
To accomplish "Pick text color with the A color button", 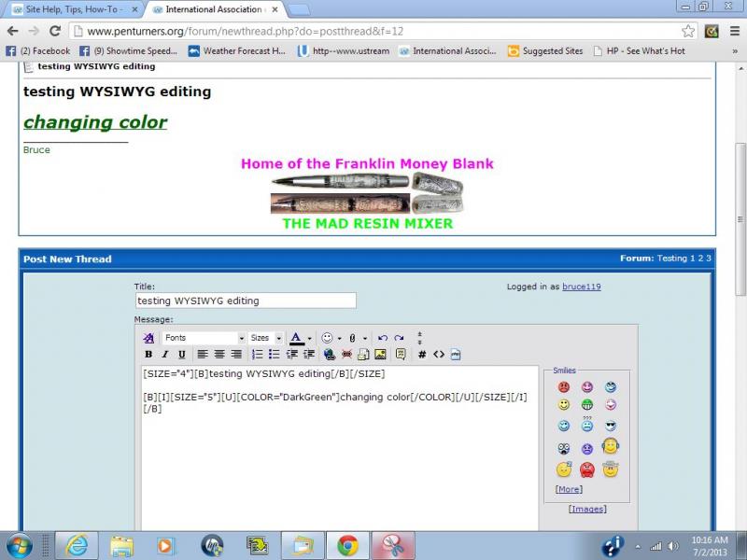I will coord(296,338).
